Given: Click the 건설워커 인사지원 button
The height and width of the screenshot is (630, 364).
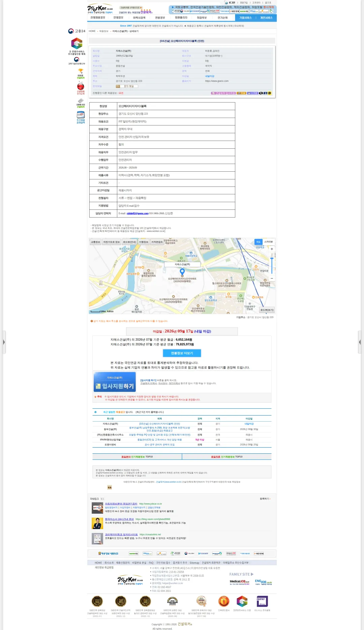Looking at the screenshot, I should (223, 93).
